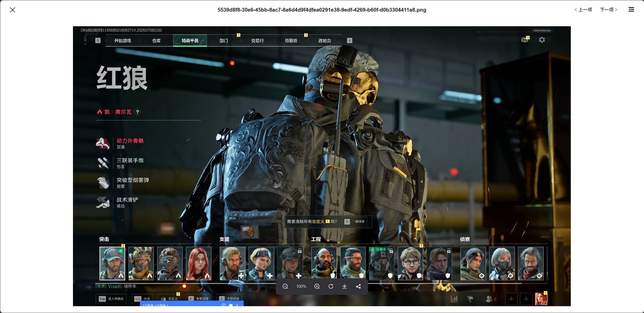Click the 进入特勤处 button
Image resolution: width=644 pixels, height=313 pixels.
point(111,299)
